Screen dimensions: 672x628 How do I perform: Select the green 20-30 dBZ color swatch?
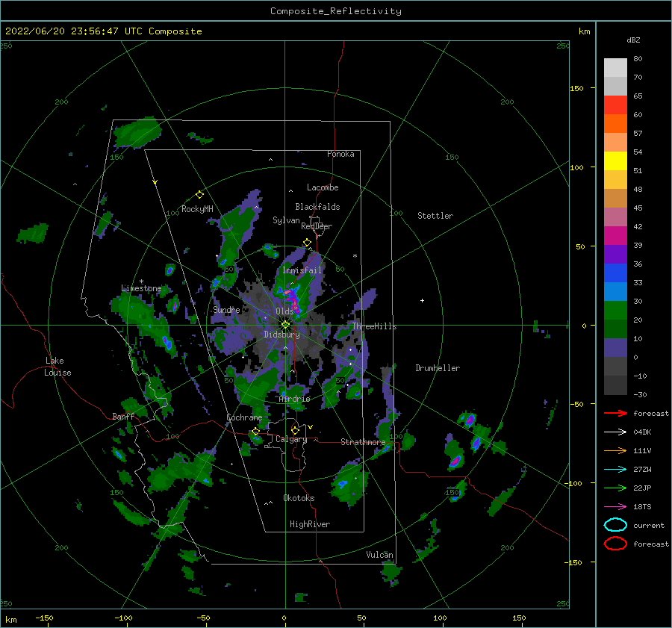point(615,310)
